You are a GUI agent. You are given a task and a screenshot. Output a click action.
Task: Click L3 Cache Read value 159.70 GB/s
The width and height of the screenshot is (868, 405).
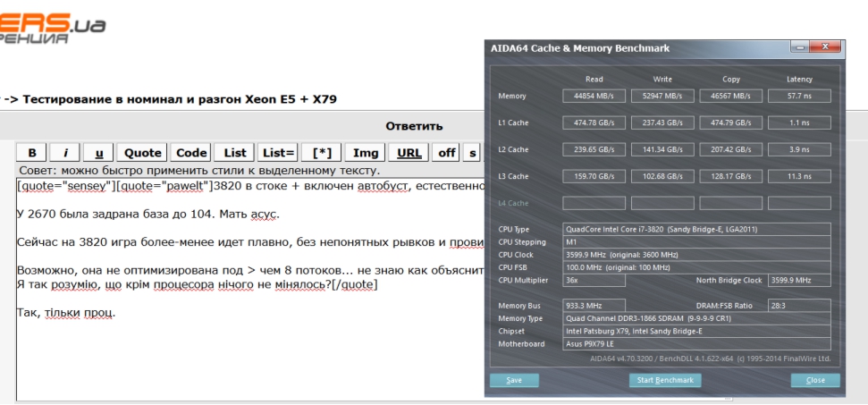point(594,176)
